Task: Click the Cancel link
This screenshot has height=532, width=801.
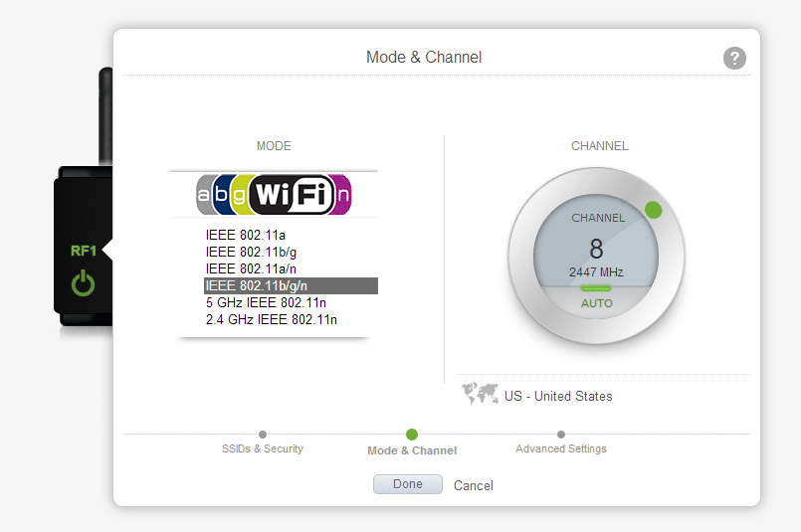Action: click(473, 485)
